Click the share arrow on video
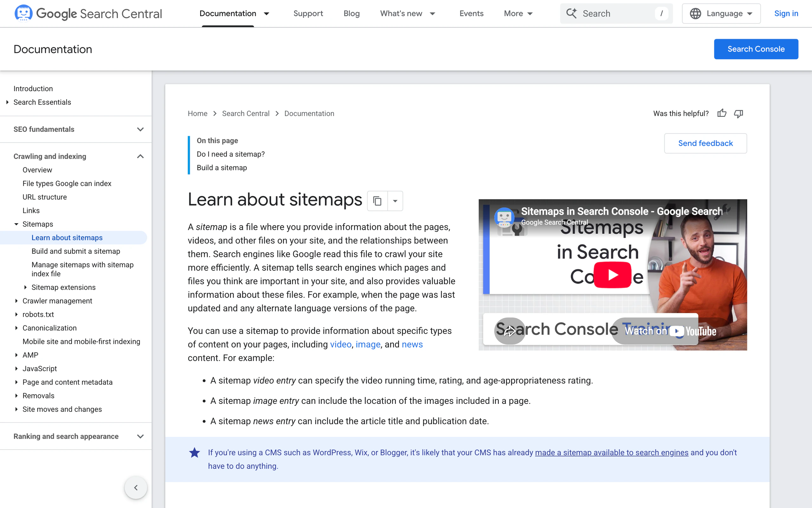This screenshot has width=812, height=508. point(510,331)
